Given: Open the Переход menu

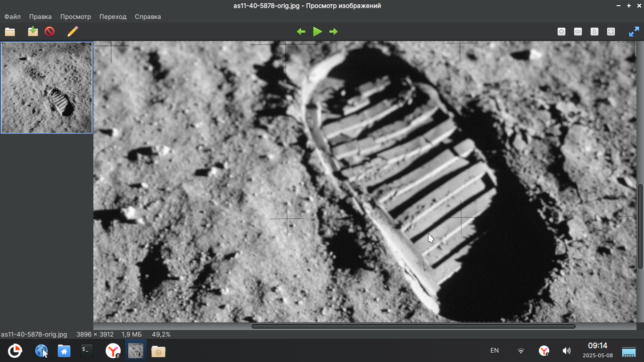Looking at the screenshot, I should point(113,16).
